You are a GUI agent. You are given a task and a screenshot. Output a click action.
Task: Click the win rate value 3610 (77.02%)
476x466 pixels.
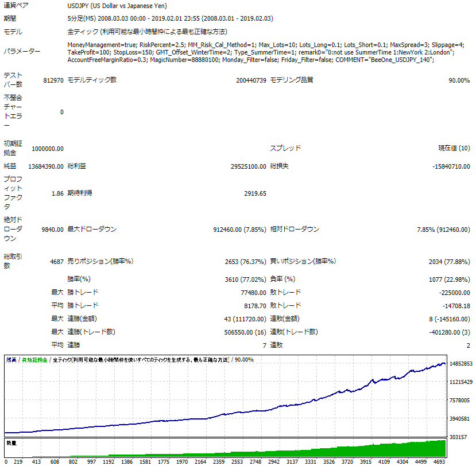[x=245, y=279]
